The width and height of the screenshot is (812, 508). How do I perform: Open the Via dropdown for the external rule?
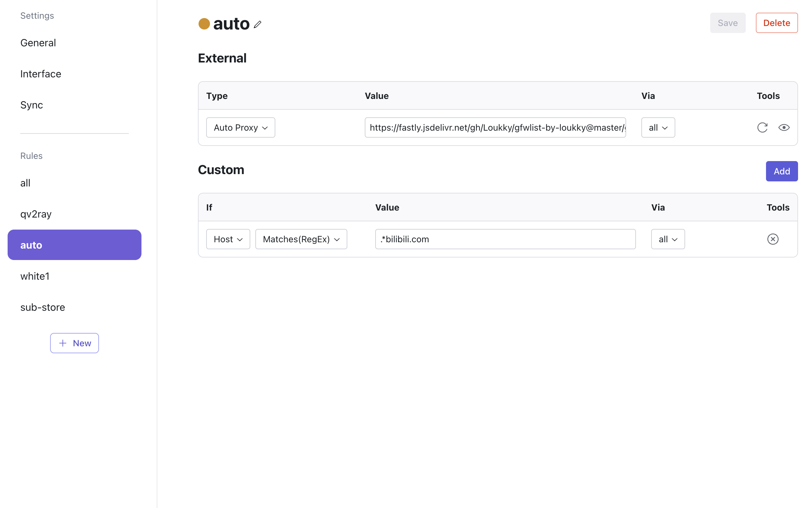pyautogui.click(x=658, y=127)
